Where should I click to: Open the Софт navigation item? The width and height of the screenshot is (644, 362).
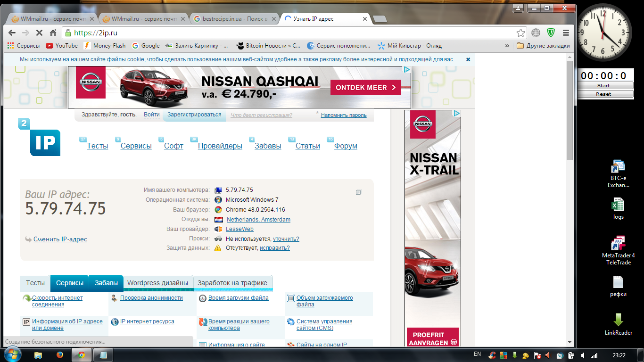coord(173,146)
